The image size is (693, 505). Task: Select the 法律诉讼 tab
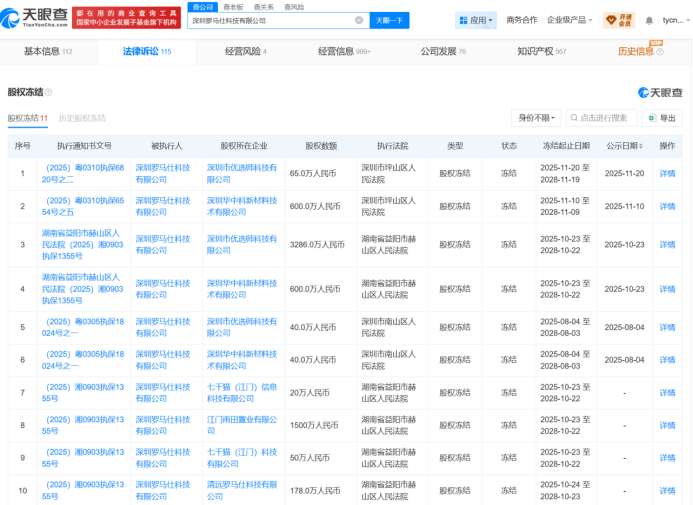(147, 52)
